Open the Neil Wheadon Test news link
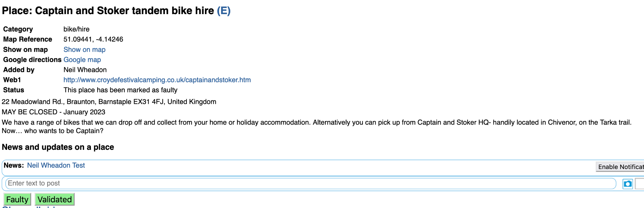 tap(56, 165)
